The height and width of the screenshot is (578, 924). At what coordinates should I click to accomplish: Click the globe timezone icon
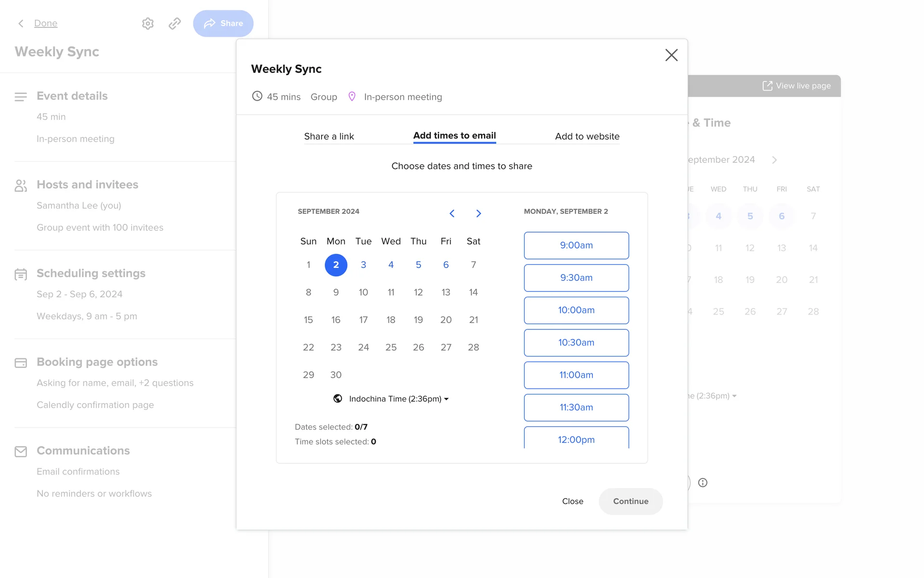pyautogui.click(x=338, y=399)
